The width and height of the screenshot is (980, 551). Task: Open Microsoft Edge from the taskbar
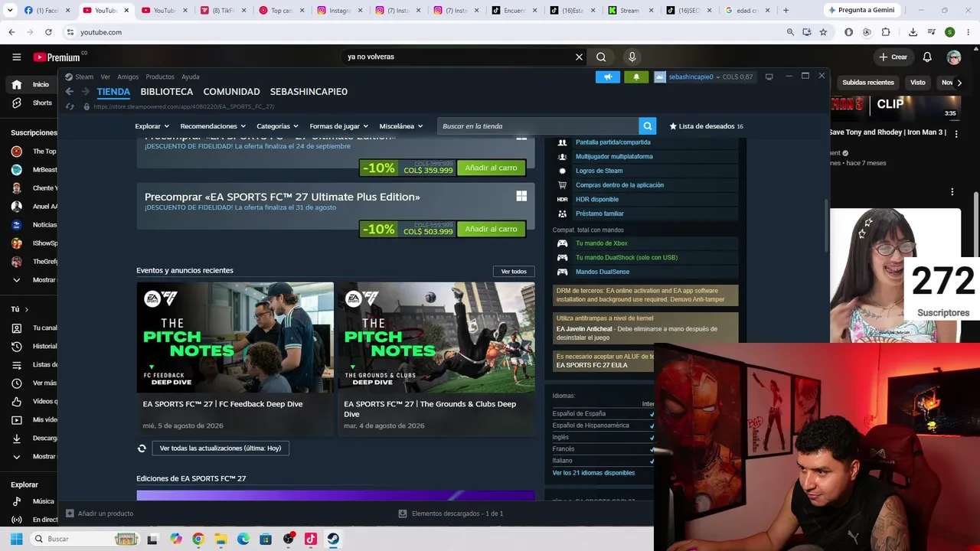[x=243, y=539]
